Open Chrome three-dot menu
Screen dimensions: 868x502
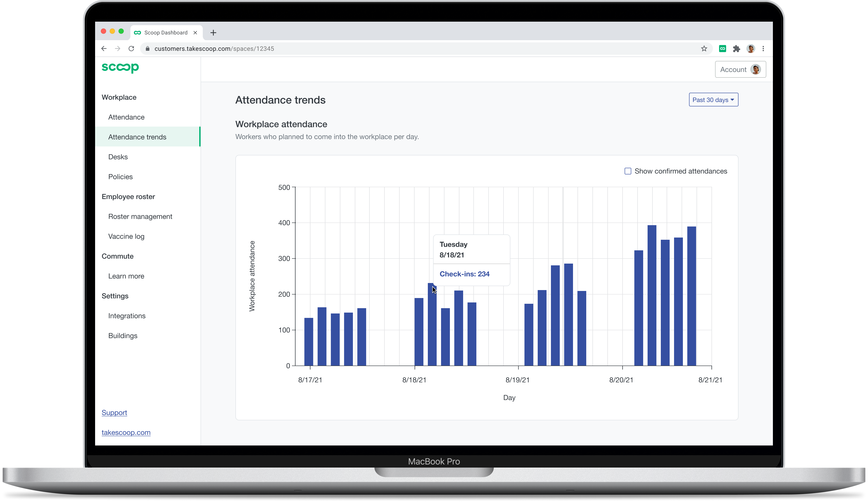click(763, 49)
